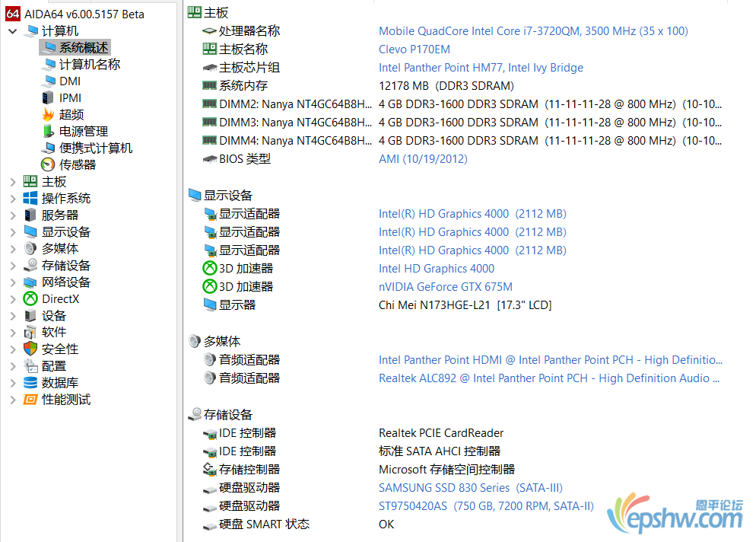Click the AIDA64 root icon in tree
This screenshot has height=542, width=756.
[12, 14]
